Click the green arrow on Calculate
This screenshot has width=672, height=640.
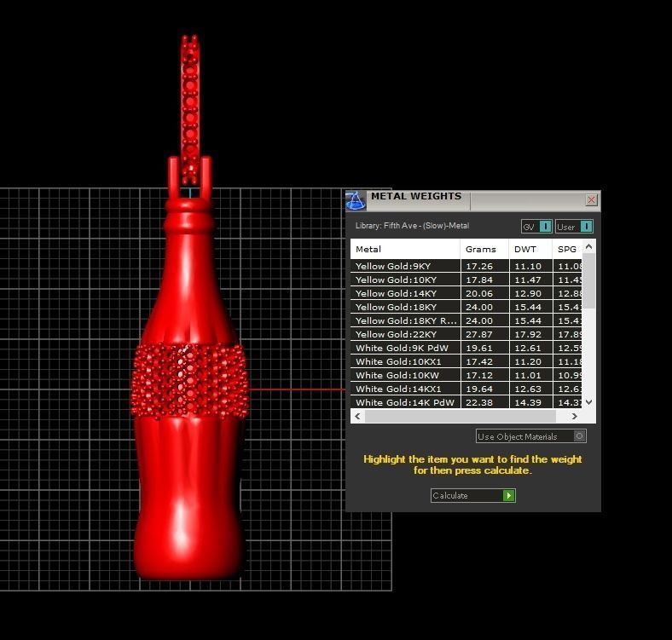coord(509,496)
